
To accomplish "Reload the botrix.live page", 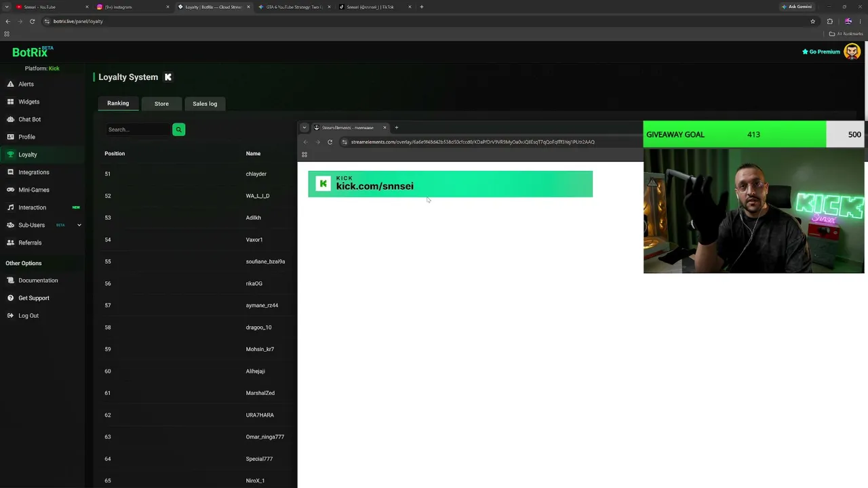I will coord(32,21).
